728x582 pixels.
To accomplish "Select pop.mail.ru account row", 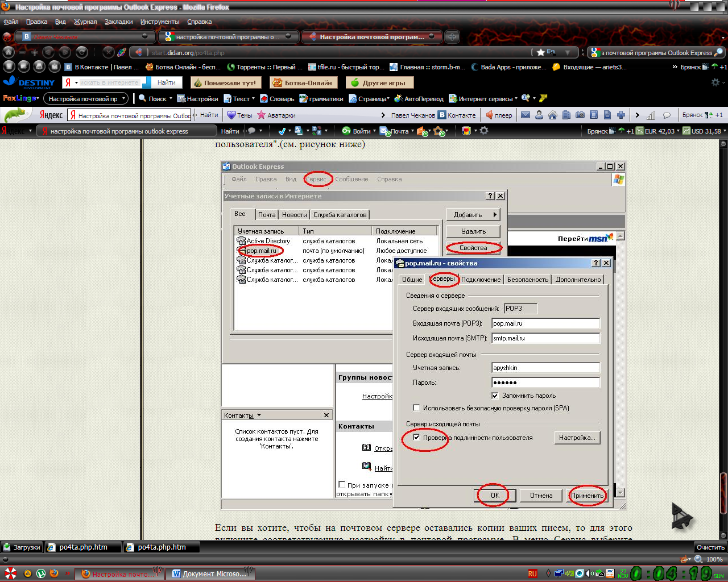I will [x=336, y=251].
